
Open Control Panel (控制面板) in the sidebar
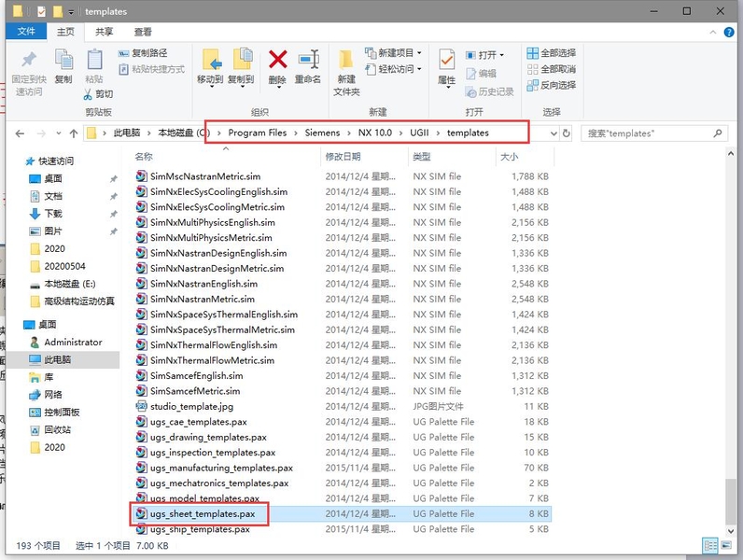coord(55,413)
